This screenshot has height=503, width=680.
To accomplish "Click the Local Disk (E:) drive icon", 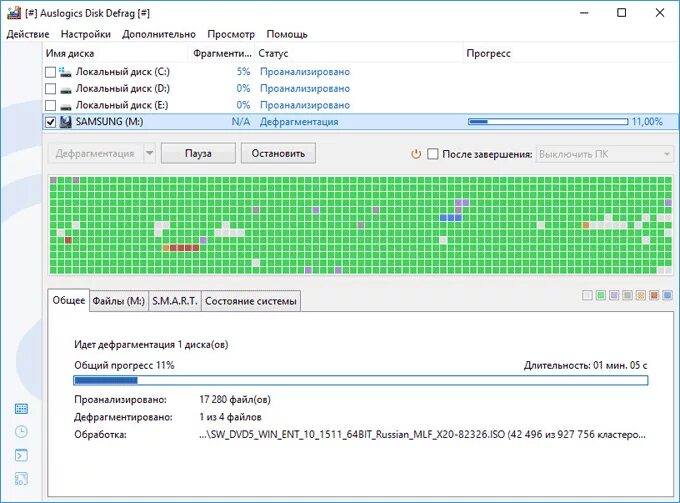I will [65, 106].
